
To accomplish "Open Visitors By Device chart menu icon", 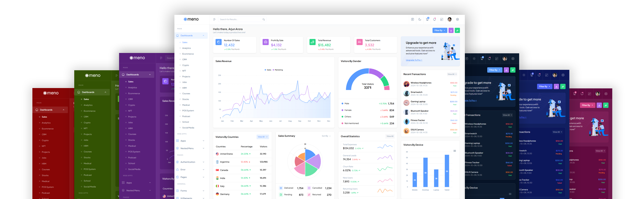I will pos(454,151).
